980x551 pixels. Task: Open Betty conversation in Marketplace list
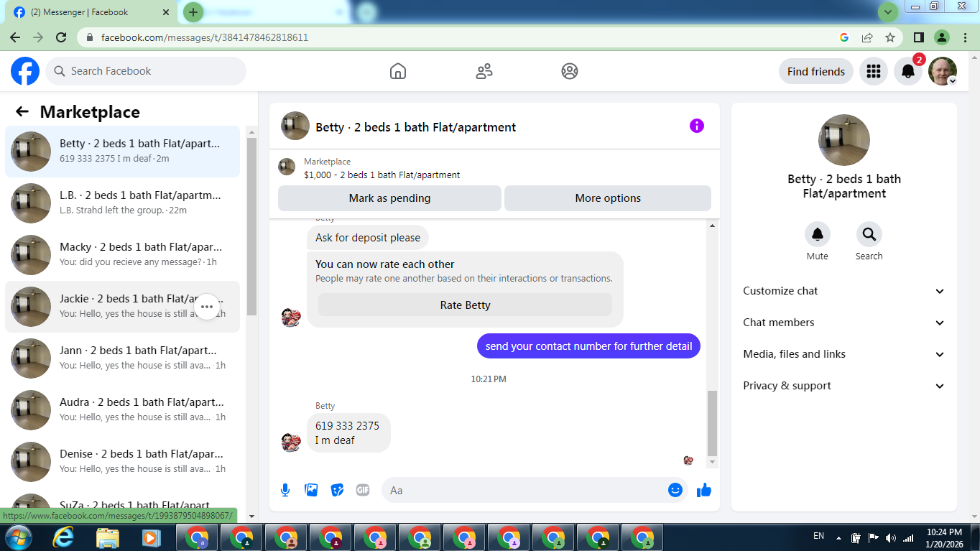123,151
